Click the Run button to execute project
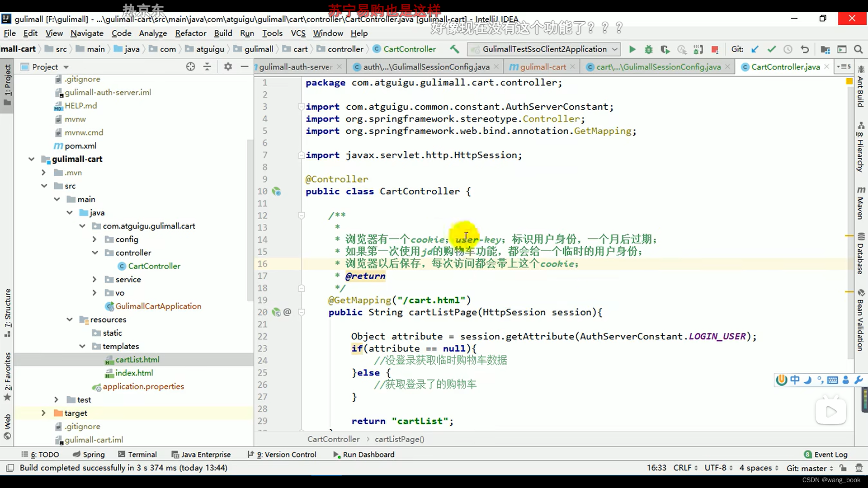Viewport: 868px width, 488px height. click(631, 49)
